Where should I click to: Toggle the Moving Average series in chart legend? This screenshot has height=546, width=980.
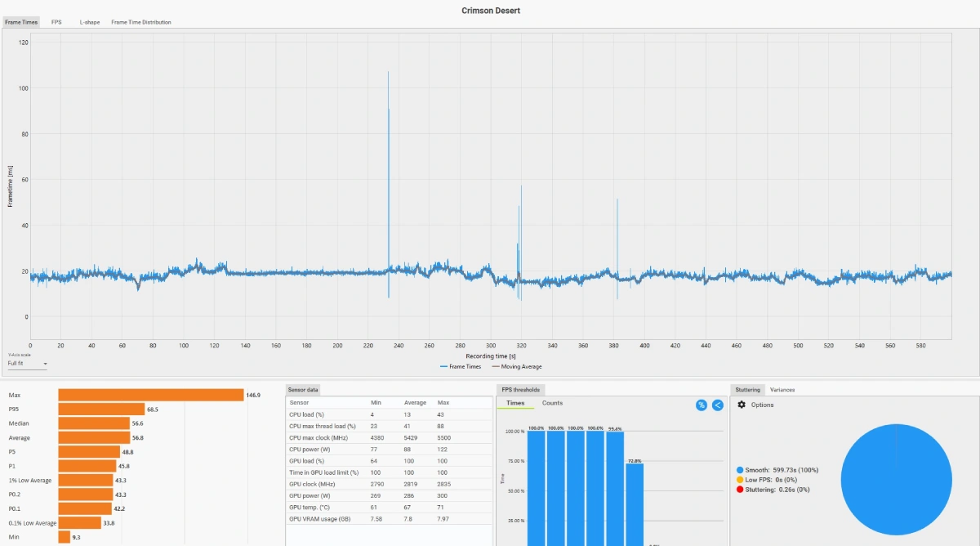tap(516, 366)
